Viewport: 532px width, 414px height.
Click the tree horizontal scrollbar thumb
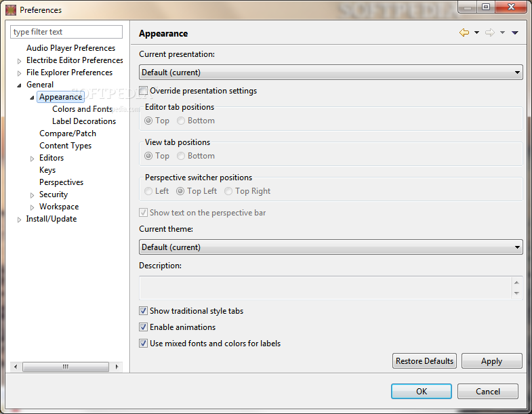66,367
